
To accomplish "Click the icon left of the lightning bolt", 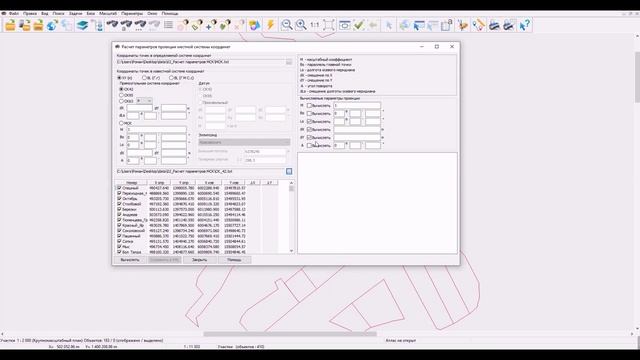I will click(254, 25).
